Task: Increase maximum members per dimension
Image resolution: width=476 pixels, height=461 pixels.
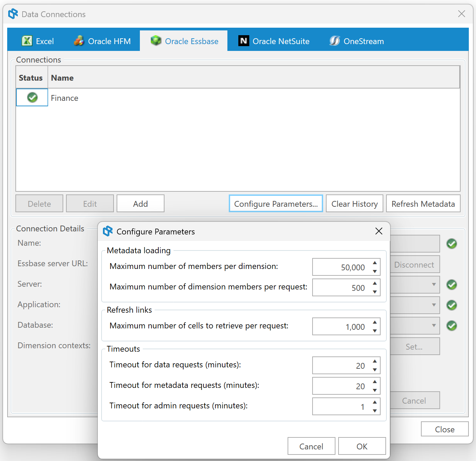Action: pyautogui.click(x=375, y=262)
